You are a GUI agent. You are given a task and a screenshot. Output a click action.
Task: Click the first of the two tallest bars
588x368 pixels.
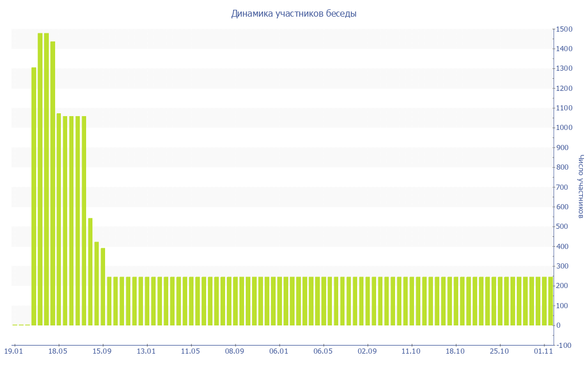click(x=40, y=178)
